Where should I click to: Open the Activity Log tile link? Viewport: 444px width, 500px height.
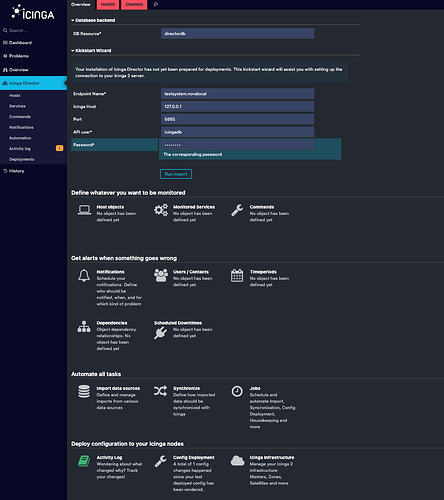(109, 458)
